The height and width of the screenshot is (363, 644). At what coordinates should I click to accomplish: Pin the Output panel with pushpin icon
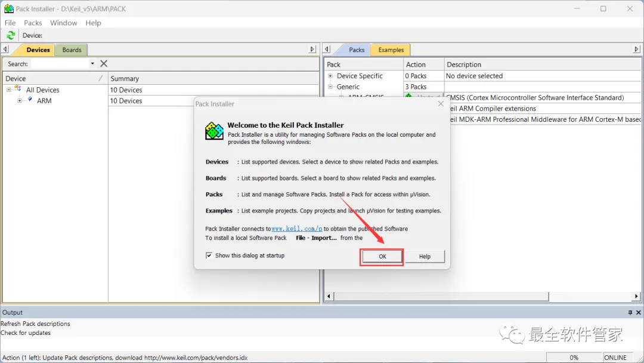(x=630, y=312)
